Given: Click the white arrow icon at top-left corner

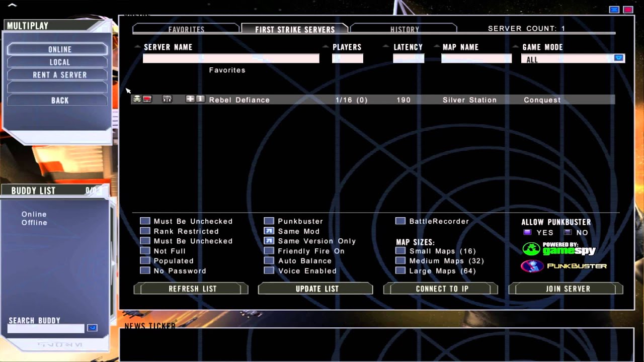Looking at the screenshot, I should coord(13,6).
